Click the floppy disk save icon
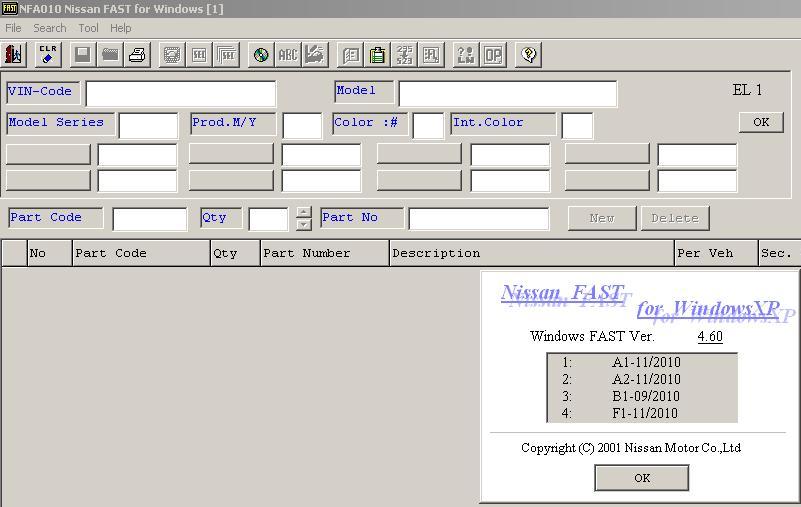 (82, 54)
